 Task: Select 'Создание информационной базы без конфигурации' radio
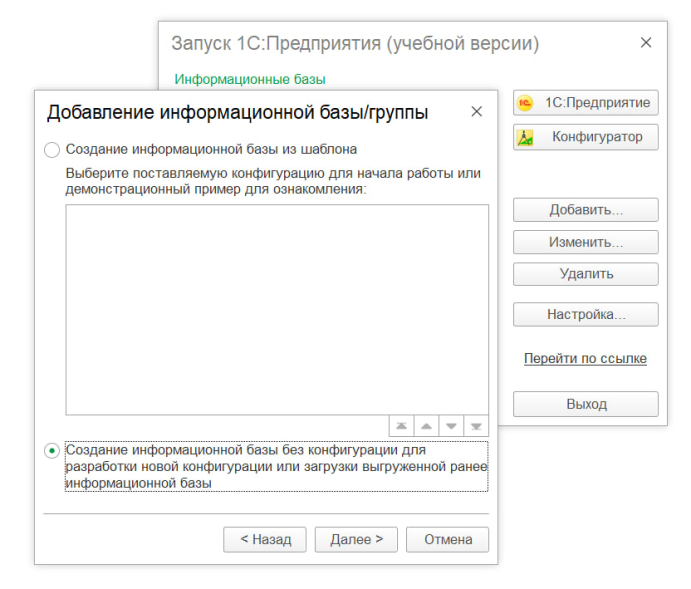[x=52, y=451]
